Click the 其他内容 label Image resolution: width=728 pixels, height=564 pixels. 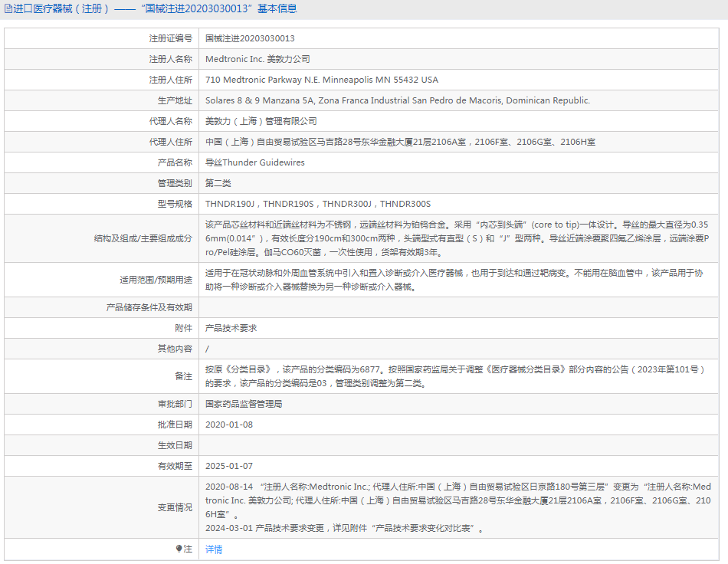[175, 349]
